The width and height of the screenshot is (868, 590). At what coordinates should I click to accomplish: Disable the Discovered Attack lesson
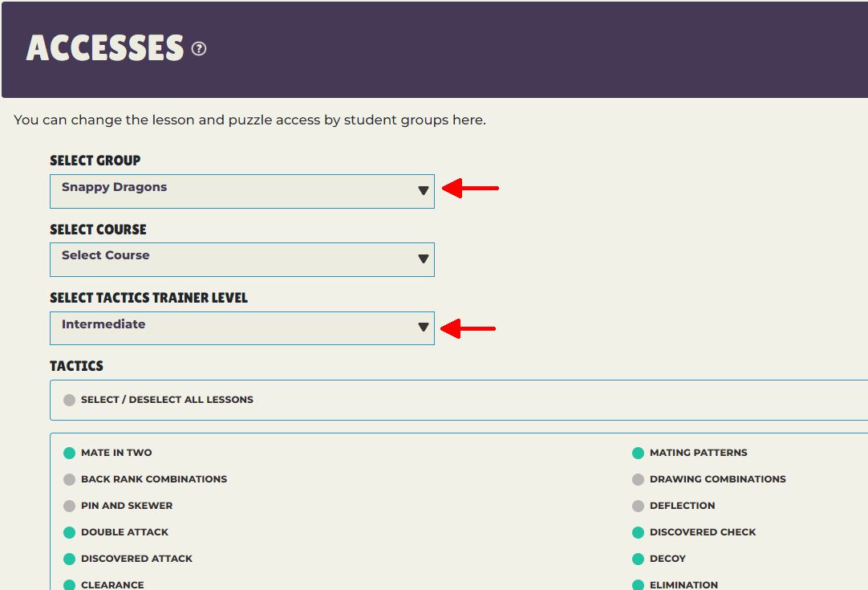pyautogui.click(x=70, y=559)
